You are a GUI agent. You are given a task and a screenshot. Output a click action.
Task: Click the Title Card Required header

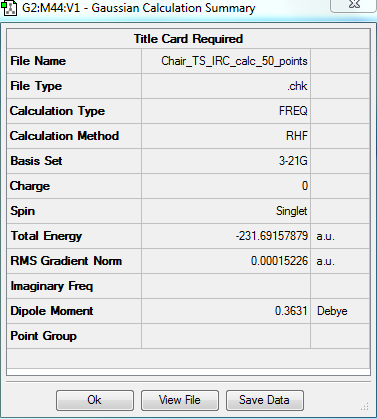188,39
